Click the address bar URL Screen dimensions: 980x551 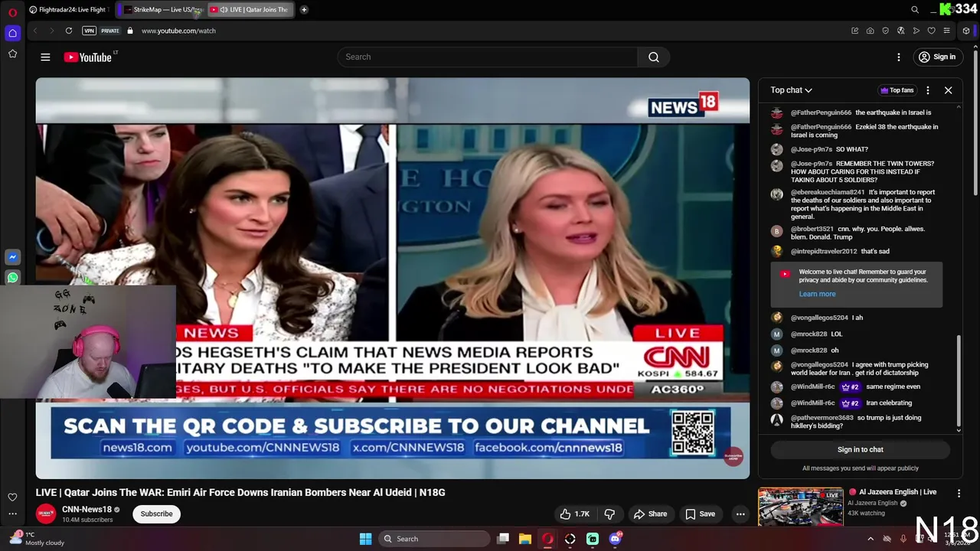178,31
